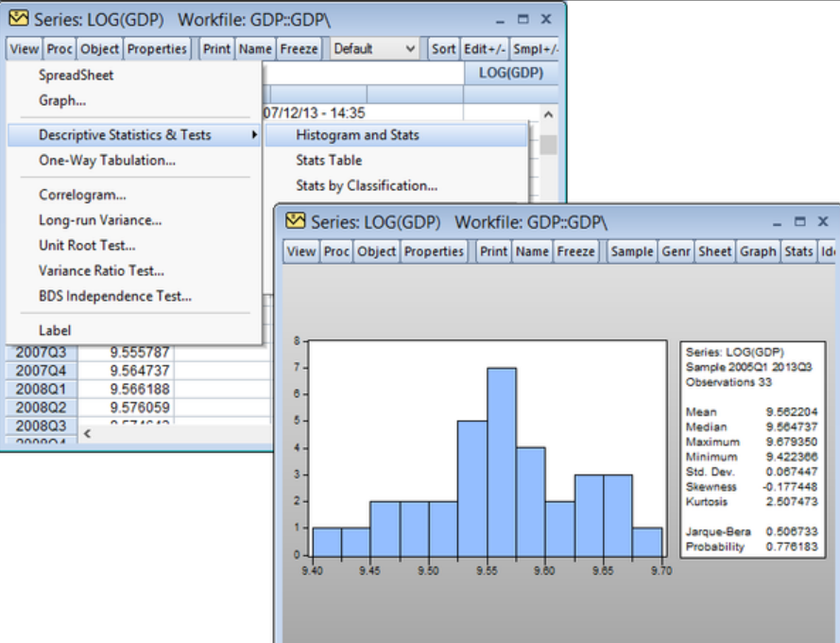Viewport: 840px width, 643px height.
Task: Click scroll up arrow in the spreadsheet
Action: [548, 113]
